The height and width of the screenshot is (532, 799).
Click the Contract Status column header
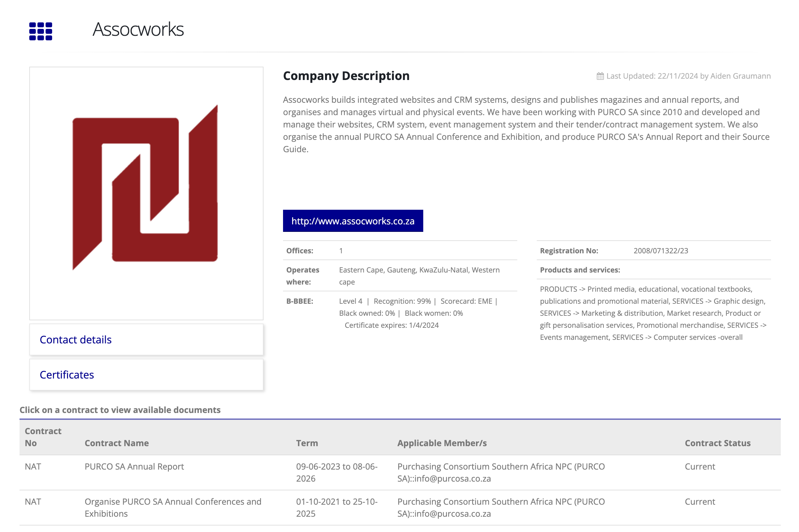coord(717,443)
